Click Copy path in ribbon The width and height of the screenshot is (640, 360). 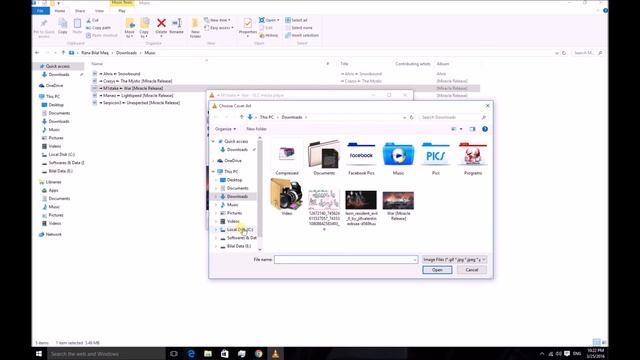point(98,28)
